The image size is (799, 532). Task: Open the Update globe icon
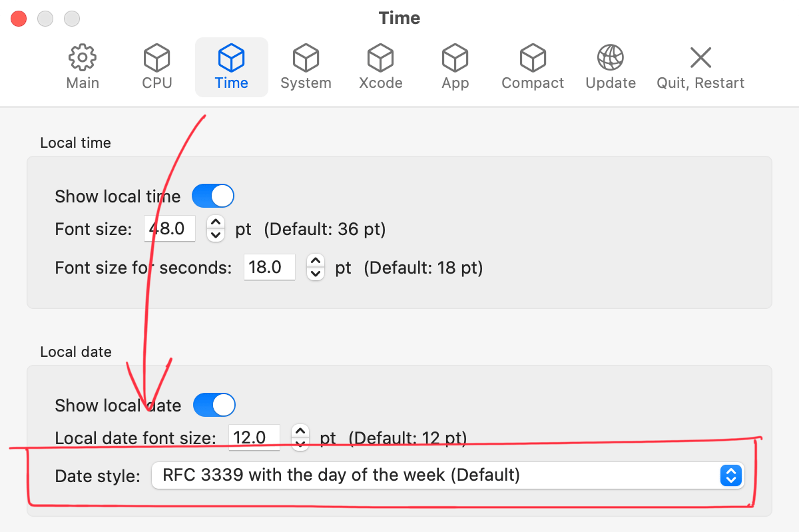(x=611, y=58)
